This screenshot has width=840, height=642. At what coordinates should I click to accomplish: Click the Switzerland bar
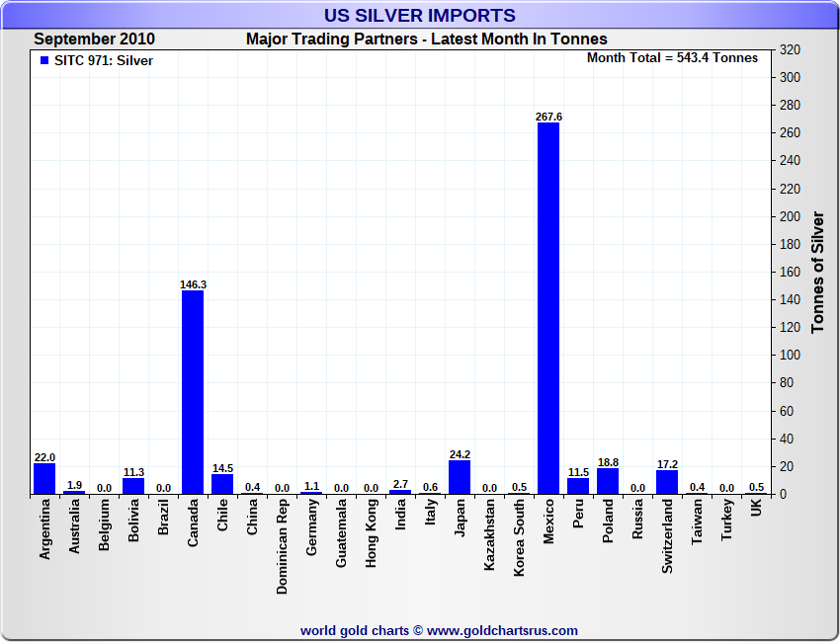(667, 482)
